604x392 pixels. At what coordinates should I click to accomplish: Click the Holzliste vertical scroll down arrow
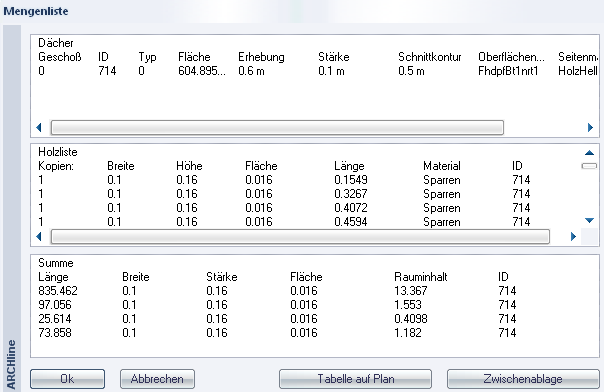(589, 220)
